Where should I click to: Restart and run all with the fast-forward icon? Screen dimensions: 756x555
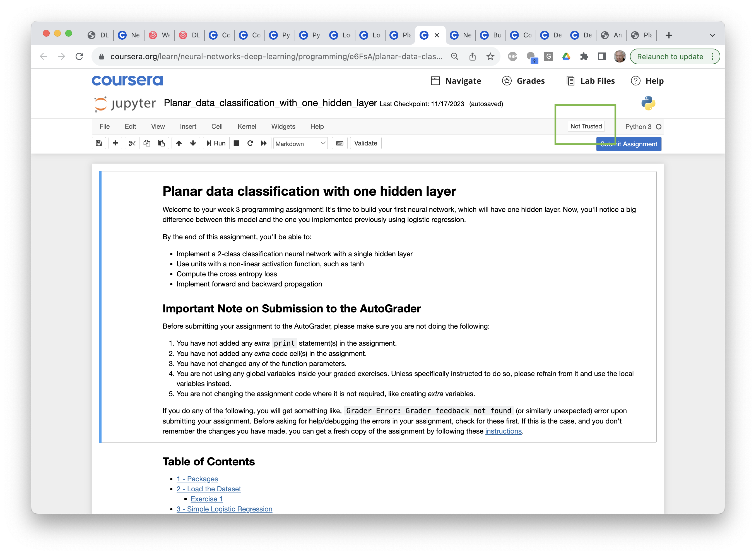click(264, 143)
